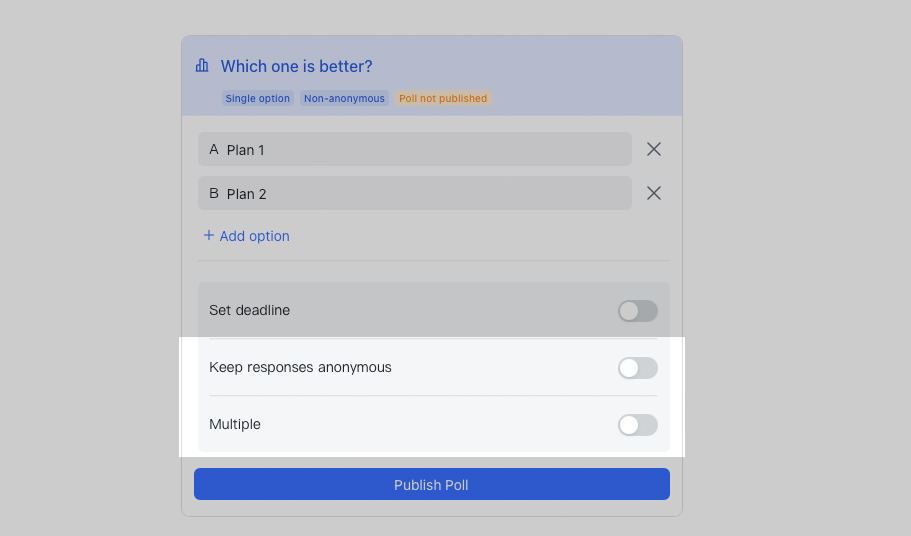Select the Non-anonymous tag
The height and width of the screenshot is (536, 911).
tap(344, 99)
